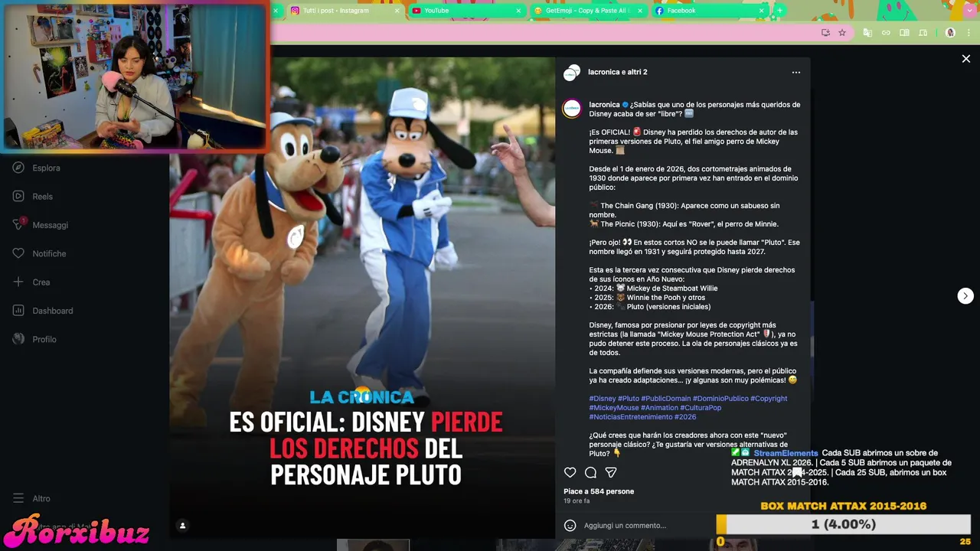Open a new browser tab
Viewport: 980px width, 551px height.
point(779,11)
